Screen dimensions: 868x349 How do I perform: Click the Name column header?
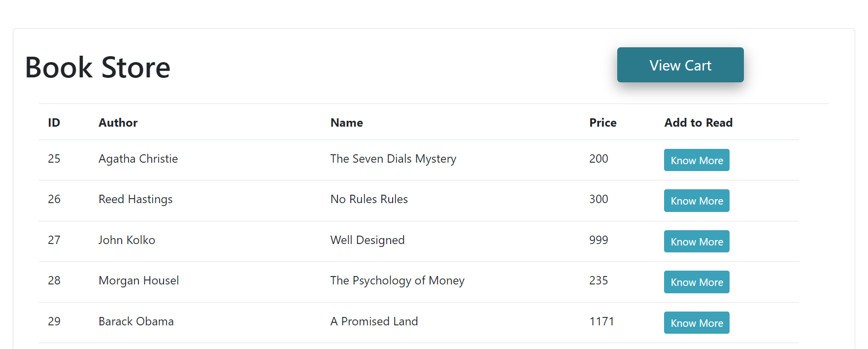tap(346, 123)
